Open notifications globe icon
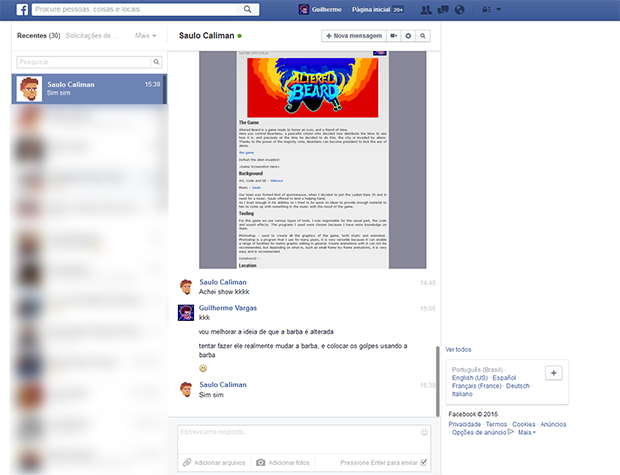Screen dimensions: 620x475 (459, 9)
